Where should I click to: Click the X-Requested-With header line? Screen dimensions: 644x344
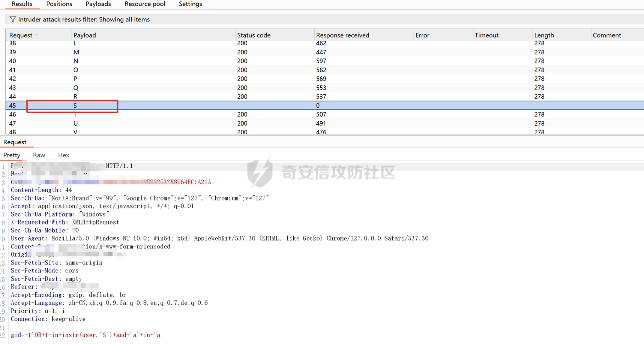pyautogui.click(x=65, y=222)
